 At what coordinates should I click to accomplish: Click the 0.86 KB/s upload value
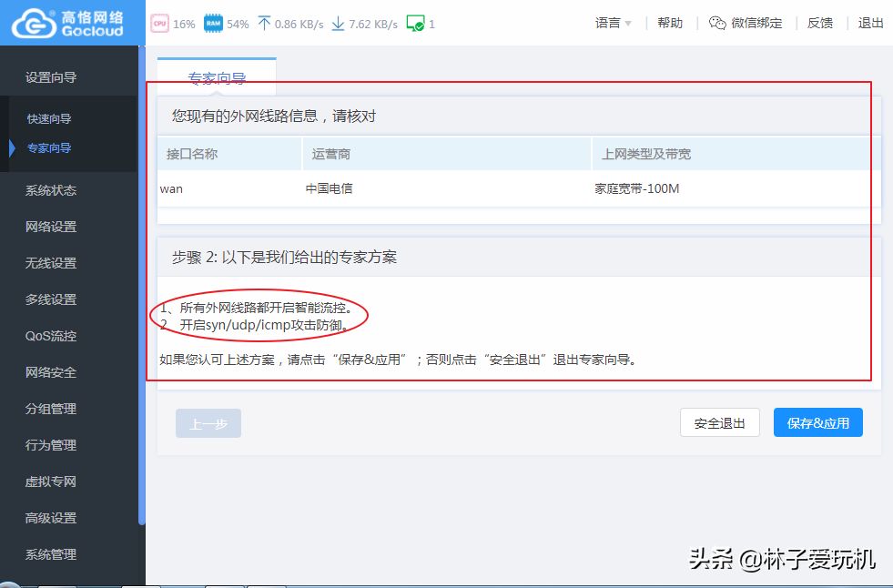pyautogui.click(x=299, y=24)
